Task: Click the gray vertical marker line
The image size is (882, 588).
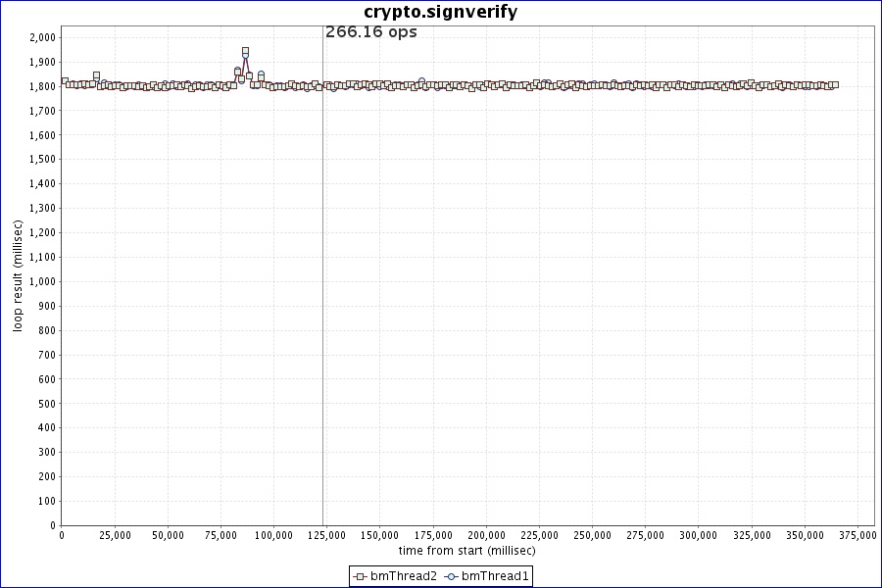Action: click(x=322, y=294)
